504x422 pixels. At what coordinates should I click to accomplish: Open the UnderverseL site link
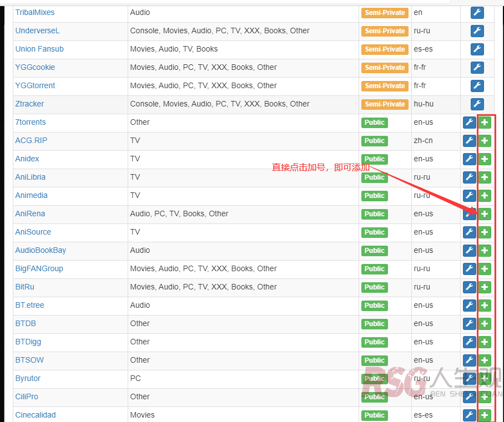pyautogui.click(x=37, y=31)
